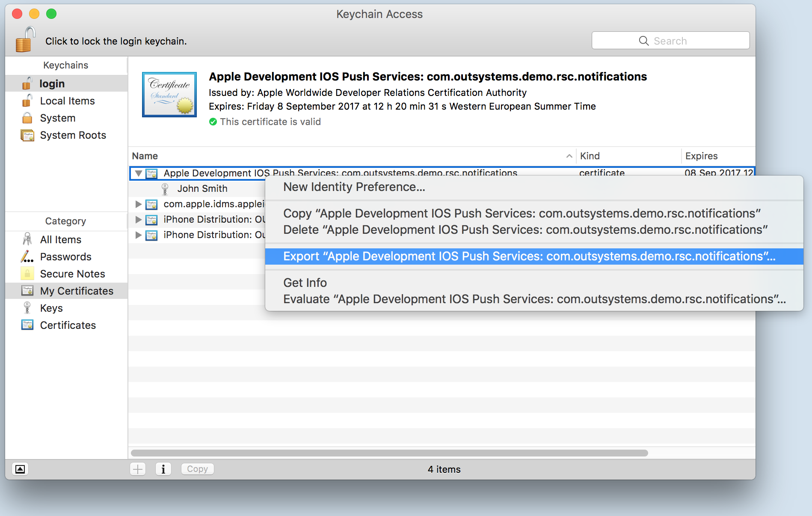
Task: Select Get Info from the context menu
Action: click(305, 283)
